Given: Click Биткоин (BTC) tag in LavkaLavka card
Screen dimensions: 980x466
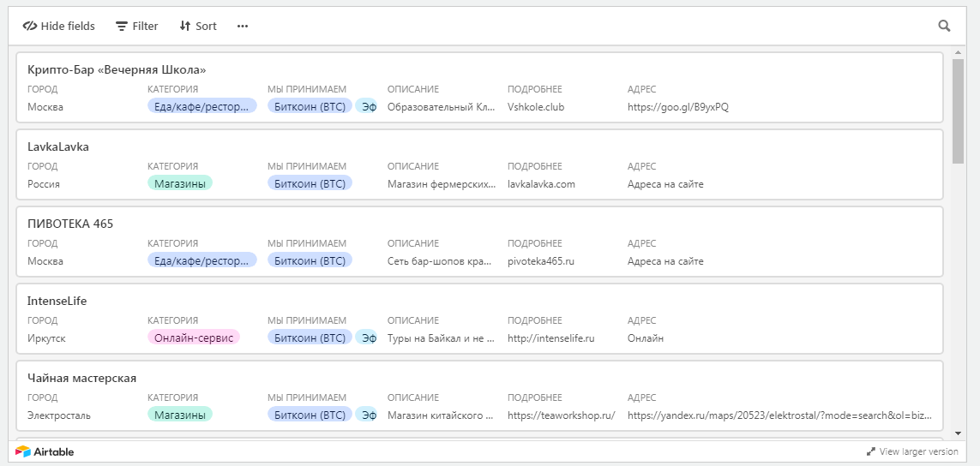Looking at the screenshot, I should 310,183.
